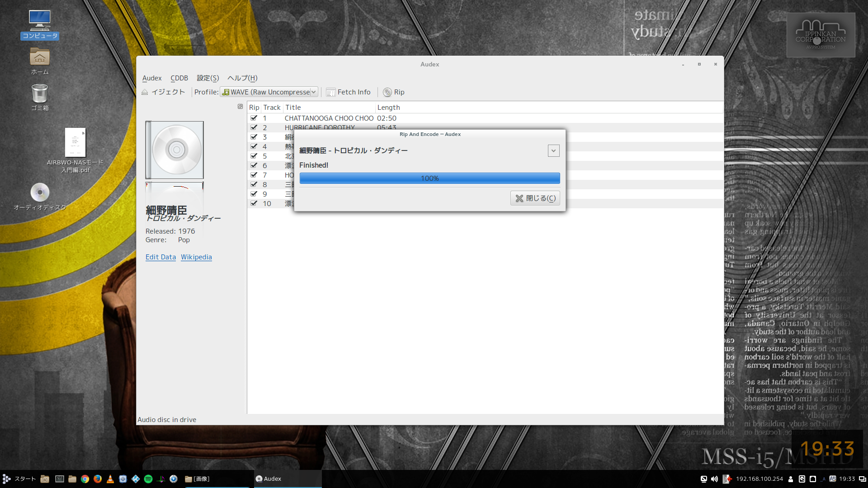The height and width of the screenshot is (488, 868).
Task: Toggle rip checkbox for track 10
Action: click(x=254, y=203)
